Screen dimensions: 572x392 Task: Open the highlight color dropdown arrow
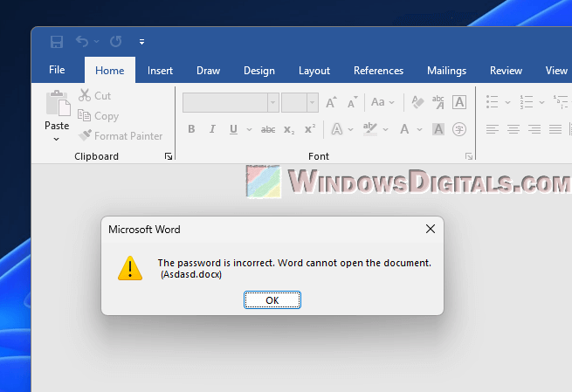(x=386, y=129)
